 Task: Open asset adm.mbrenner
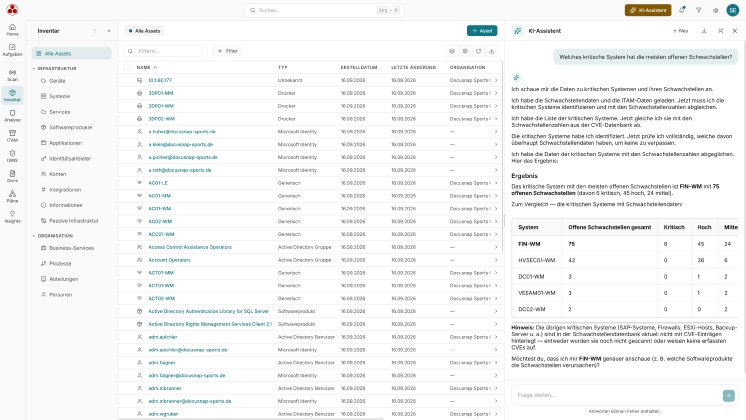click(x=165, y=389)
